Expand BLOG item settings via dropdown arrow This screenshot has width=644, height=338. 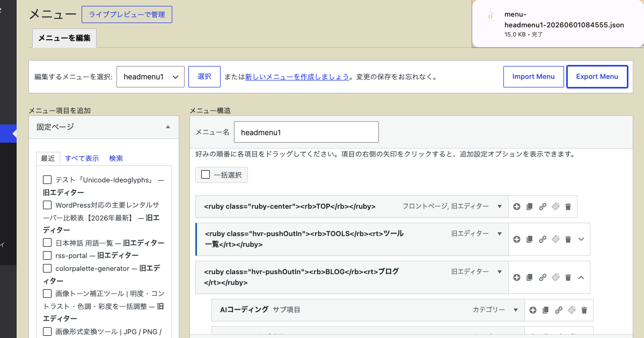[x=500, y=272]
